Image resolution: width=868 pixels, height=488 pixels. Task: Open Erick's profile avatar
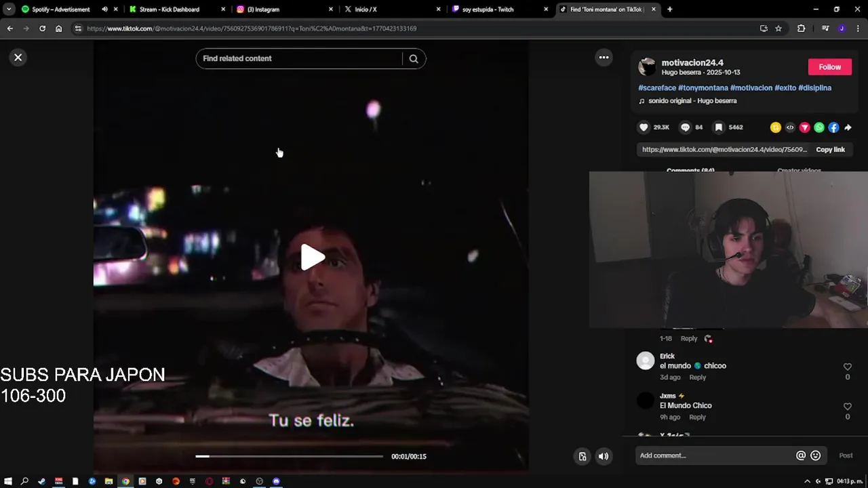coord(646,361)
